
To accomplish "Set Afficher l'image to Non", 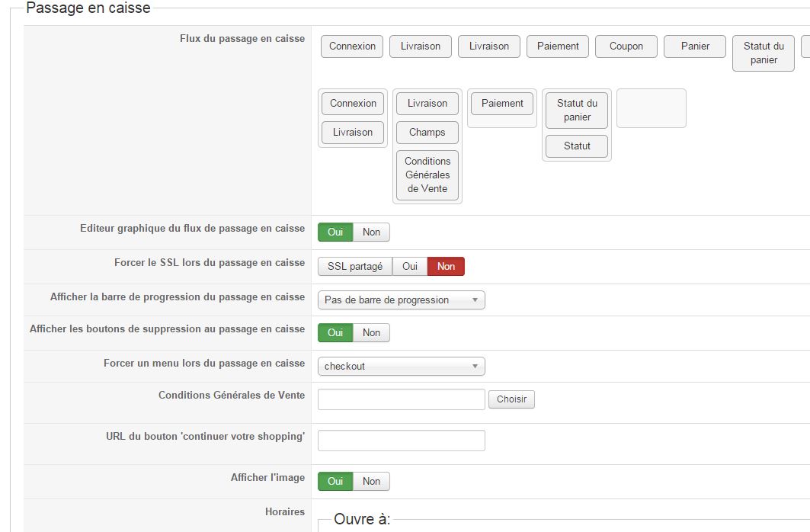I will [371, 482].
